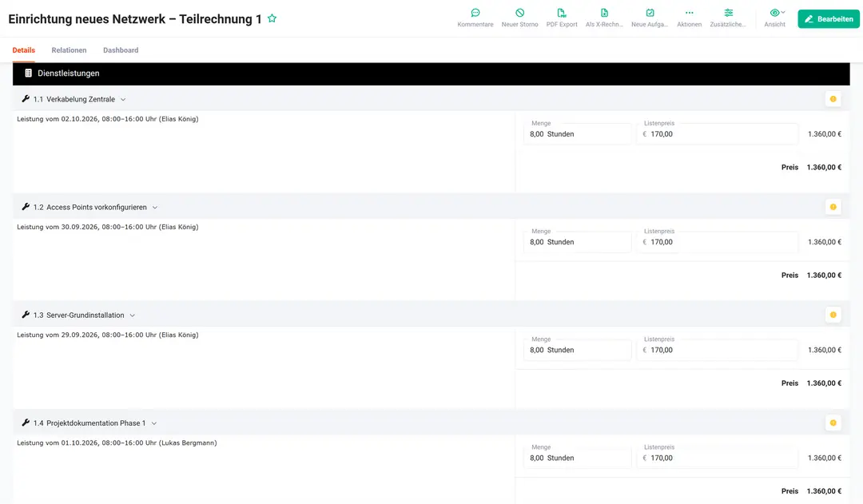The width and height of the screenshot is (863, 504).
Task: Open the Aktionen three-dot menu
Action: pyautogui.click(x=689, y=13)
